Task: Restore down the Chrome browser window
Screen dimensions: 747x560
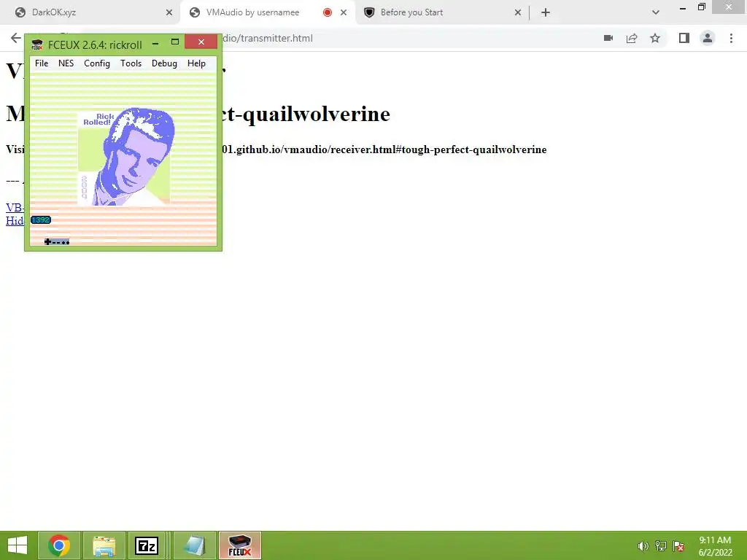Action: click(701, 7)
